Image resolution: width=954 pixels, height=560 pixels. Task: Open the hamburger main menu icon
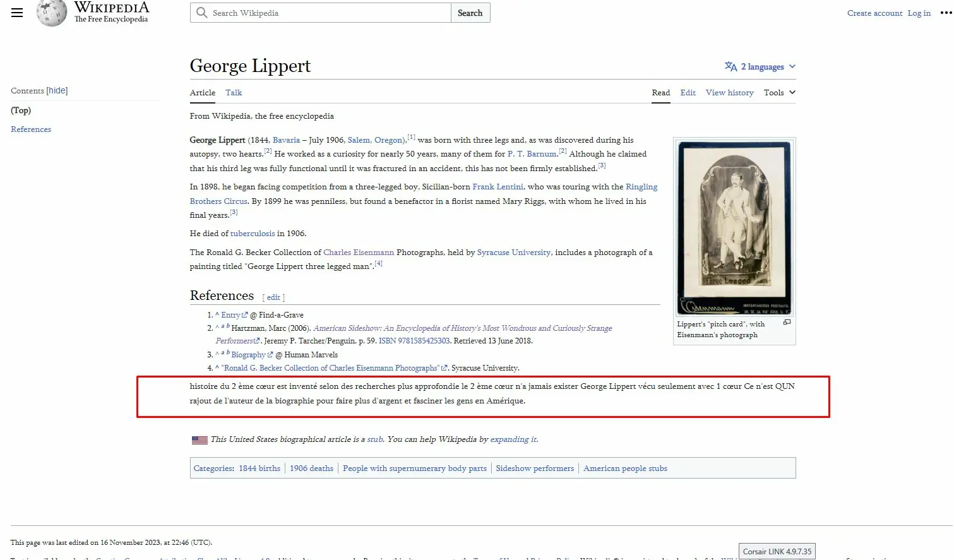[x=17, y=13]
